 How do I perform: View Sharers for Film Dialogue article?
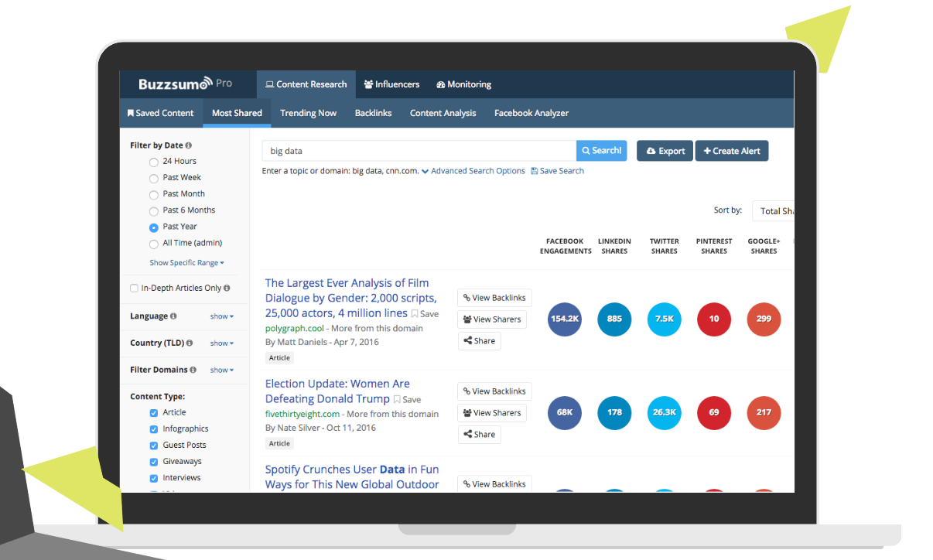[492, 319]
